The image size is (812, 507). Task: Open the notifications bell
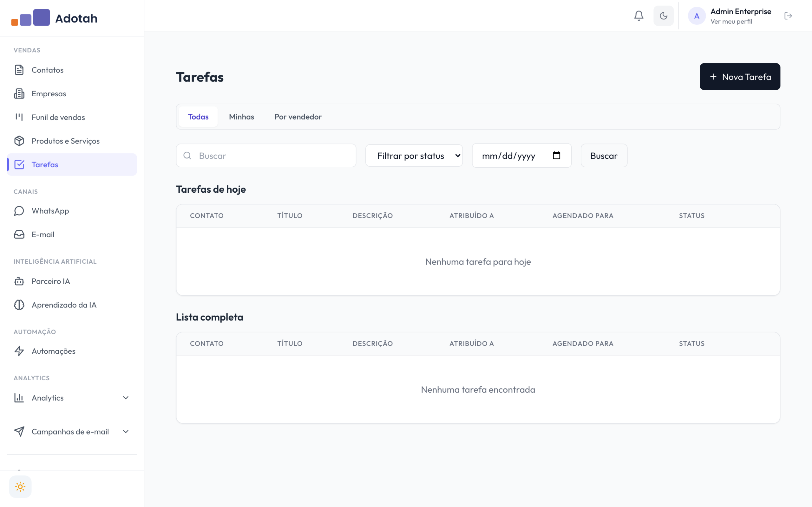[638, 16]
